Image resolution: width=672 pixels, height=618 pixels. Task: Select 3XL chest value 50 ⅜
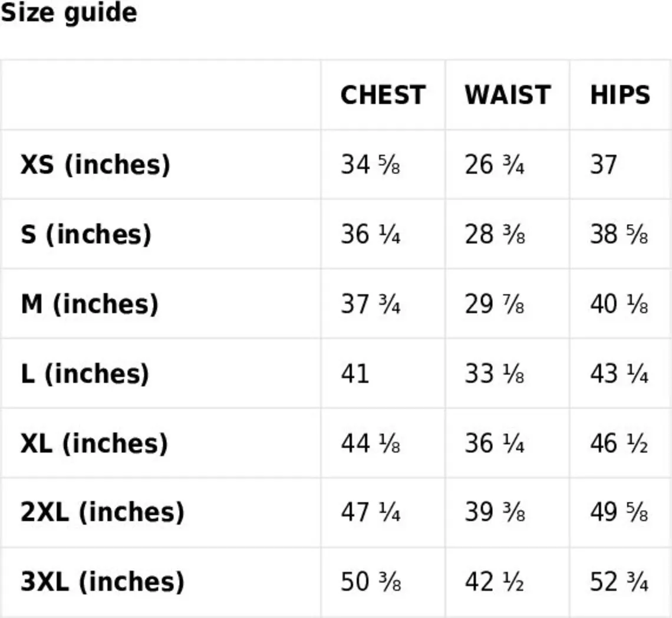(x=370, y=582)
